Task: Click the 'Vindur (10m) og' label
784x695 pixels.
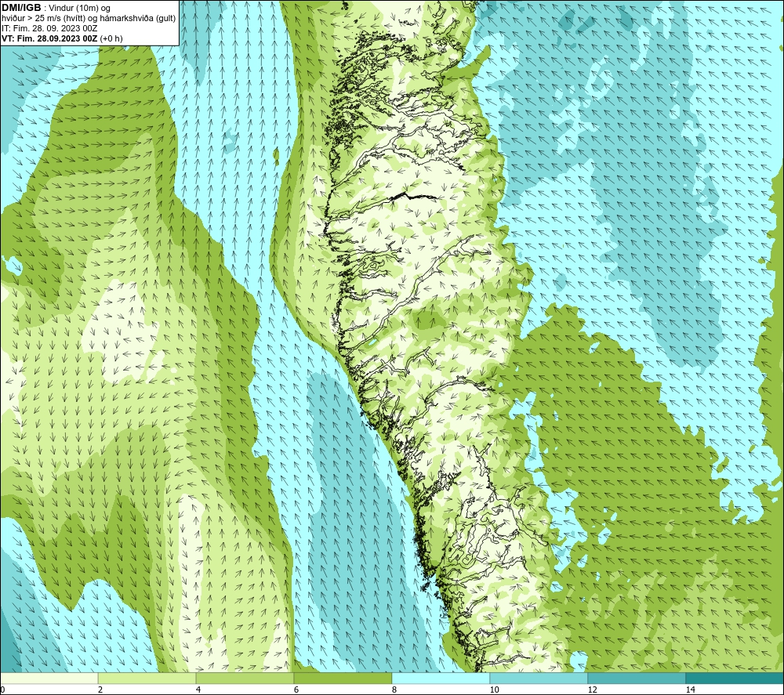Action: 79,9
